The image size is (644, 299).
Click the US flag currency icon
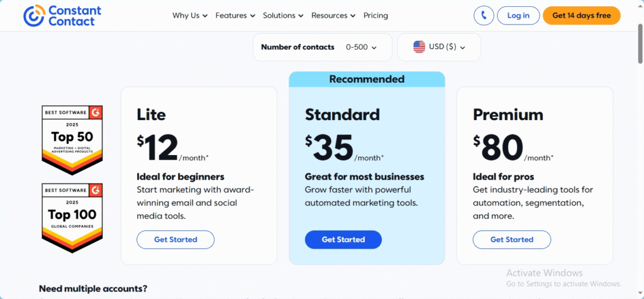click(x=419, y=46)
